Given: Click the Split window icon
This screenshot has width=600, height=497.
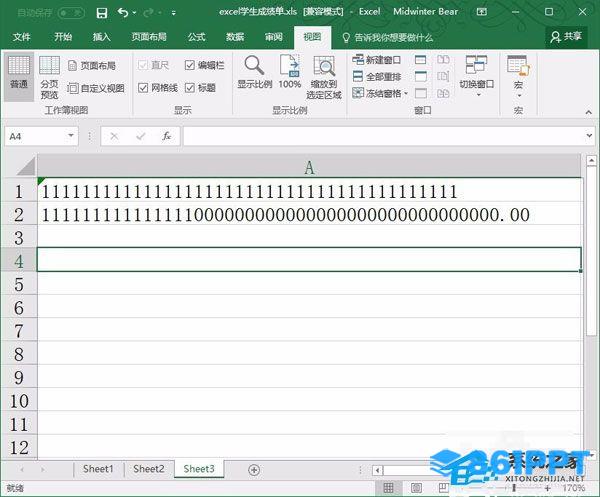Looking at the screenshot, I should pyautogui.click(x=421, y=60).
